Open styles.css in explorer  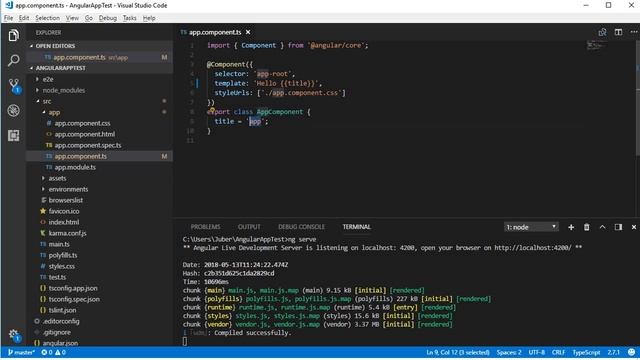pos(62,267)
